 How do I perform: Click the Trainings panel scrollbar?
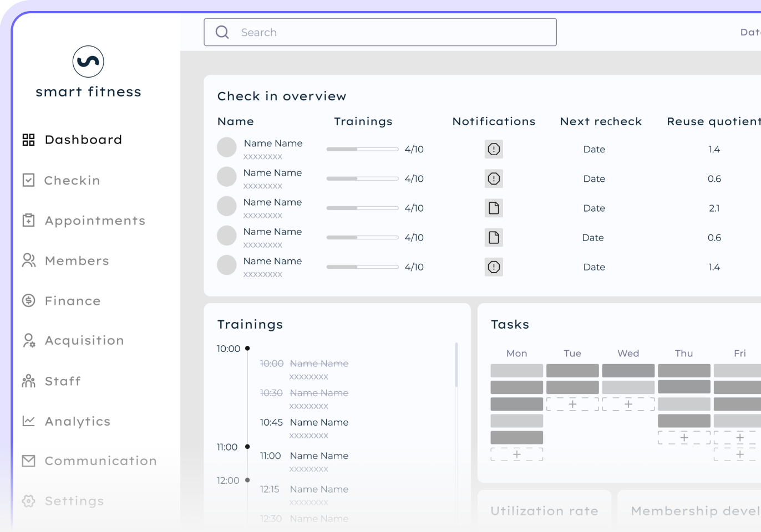click(456, 365)
